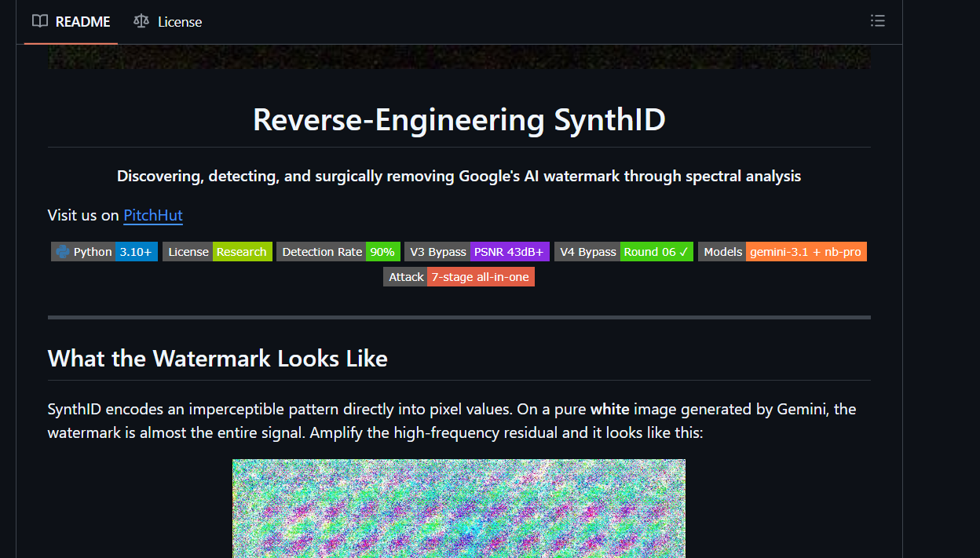Click the Python 3.10+ badge
The height and width of the screenshot is (558, 980).
104,252
